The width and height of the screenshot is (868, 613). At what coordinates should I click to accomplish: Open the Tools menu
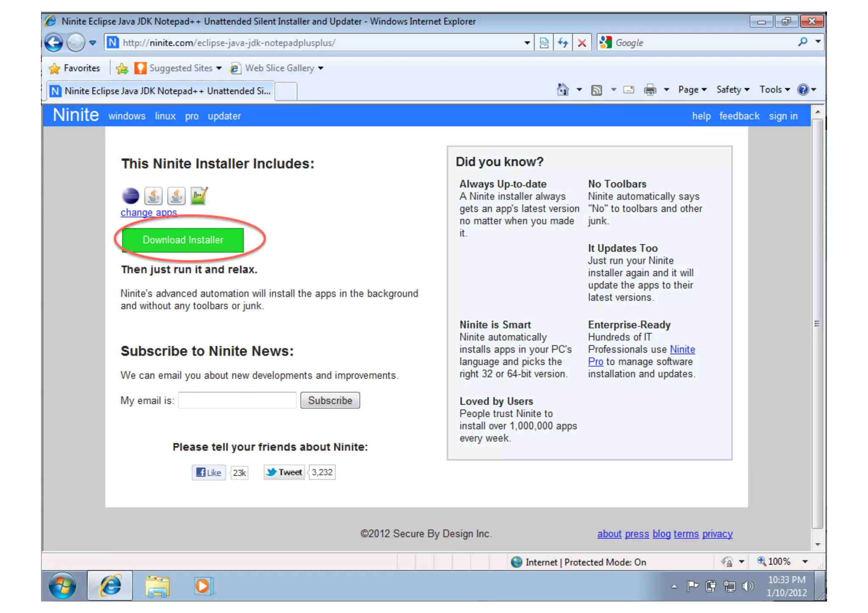coord(774,90)
